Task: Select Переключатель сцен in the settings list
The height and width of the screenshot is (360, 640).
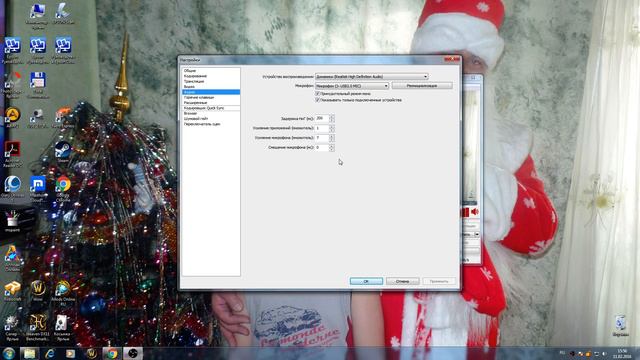Action: (x=211, y=124)
